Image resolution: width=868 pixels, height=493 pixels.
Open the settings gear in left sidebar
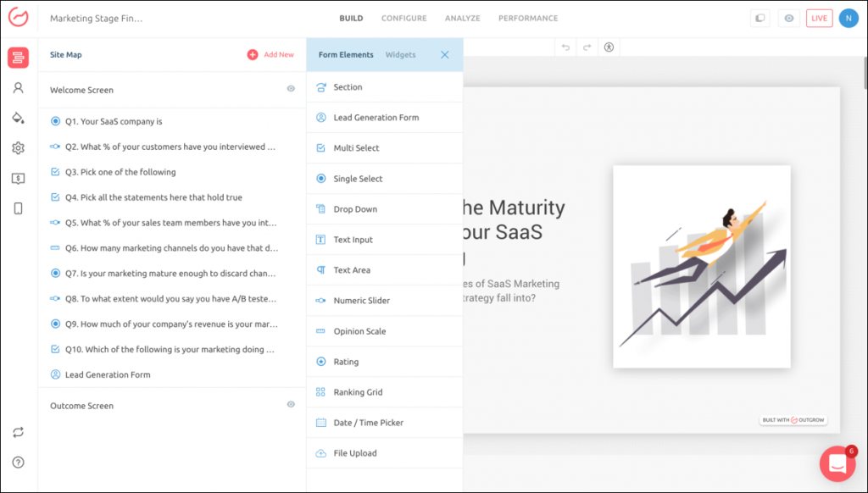tap(18, 148)
